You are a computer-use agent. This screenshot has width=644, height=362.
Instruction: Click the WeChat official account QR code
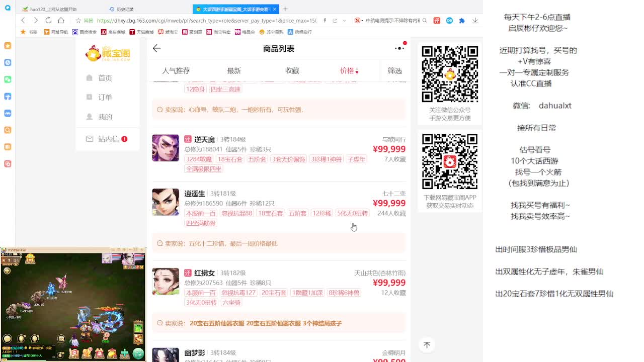(450, 74)
